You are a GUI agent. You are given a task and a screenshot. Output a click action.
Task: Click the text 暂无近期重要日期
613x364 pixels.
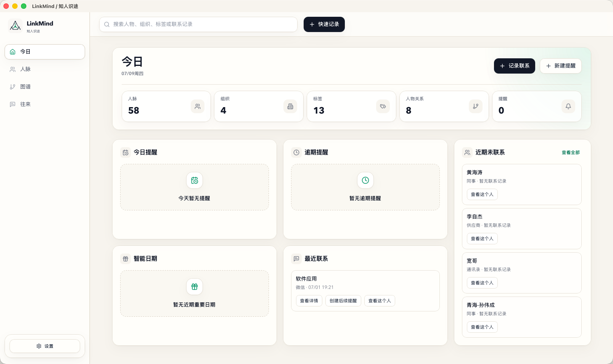(195, 305)
